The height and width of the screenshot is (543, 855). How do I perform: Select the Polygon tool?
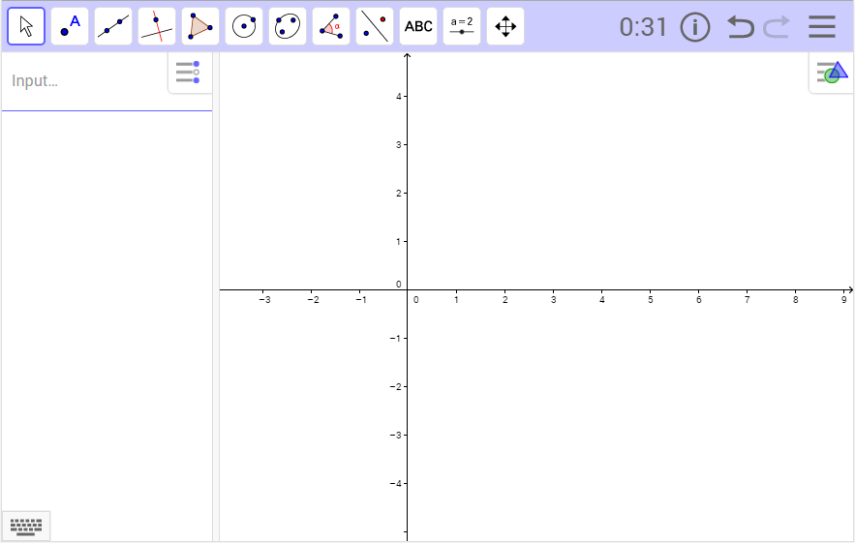tap(200, 26)
